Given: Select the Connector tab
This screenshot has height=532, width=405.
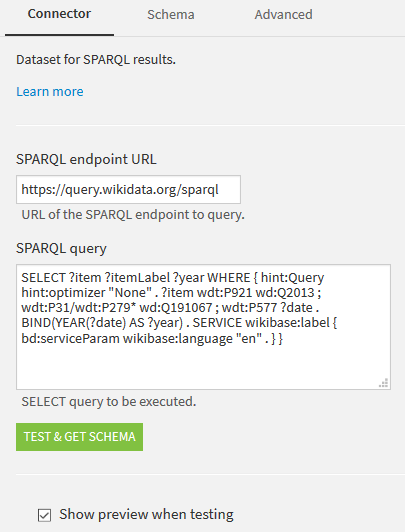Looking at the screenshot, I should [59, 14].
